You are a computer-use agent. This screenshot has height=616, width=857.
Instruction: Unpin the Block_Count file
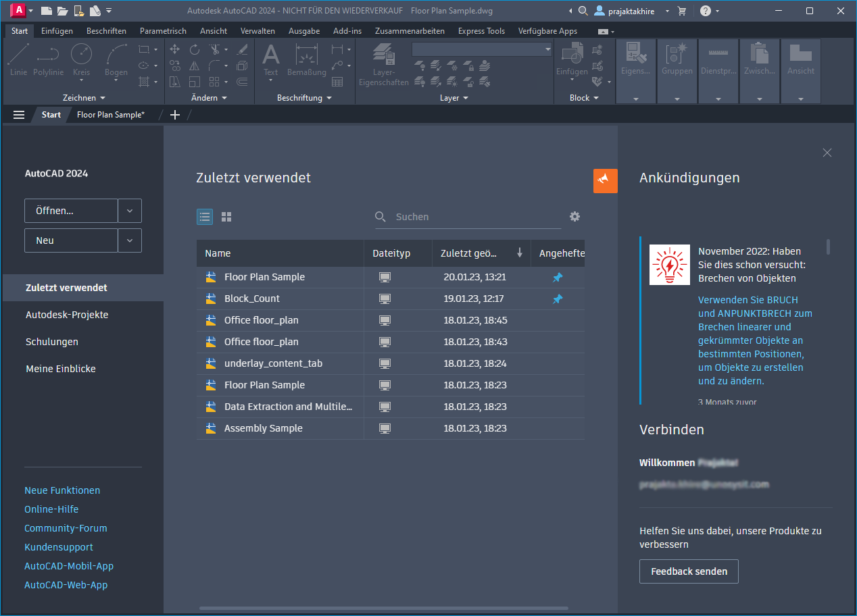click(x=558, y=299)
